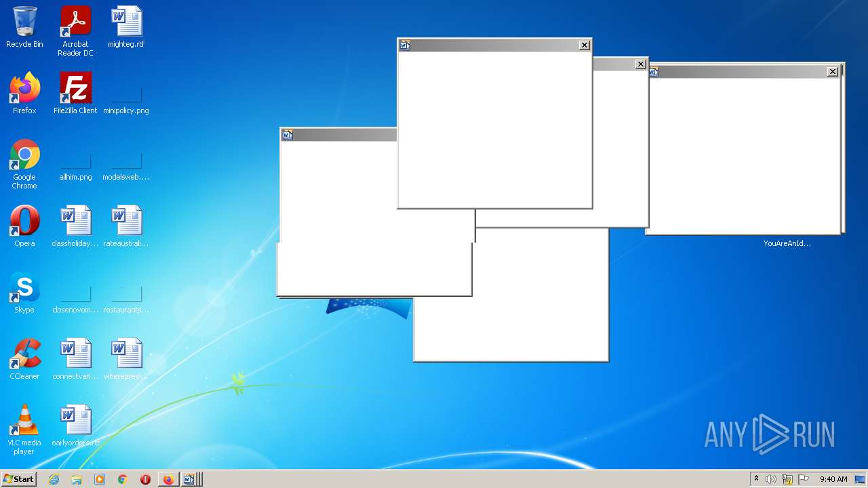Open Chrome from the taskbar
The width and height of the screenshot is (868, 488).
123,479
